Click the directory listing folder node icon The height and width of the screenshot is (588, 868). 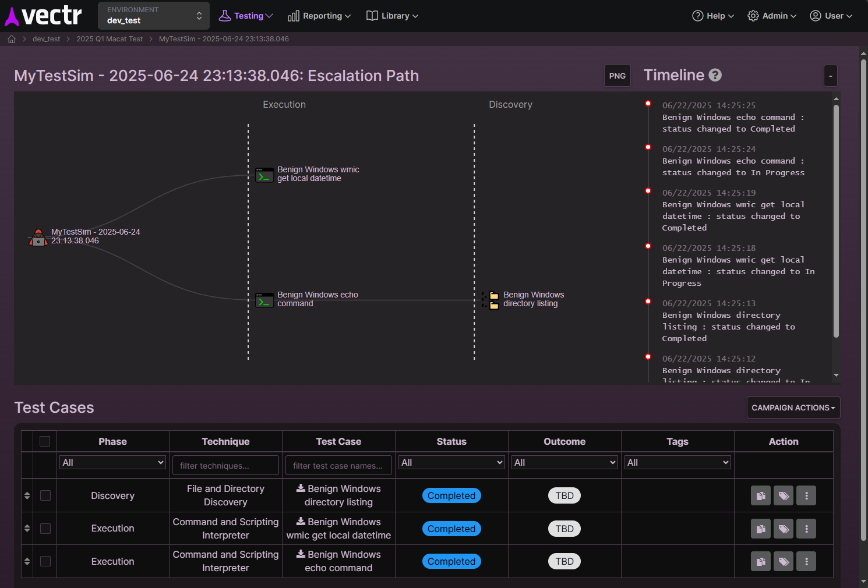tap(493, 300)
